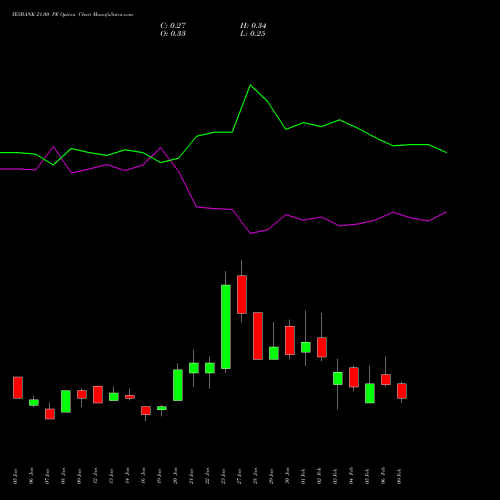Click the 23 Jan date label
The width and height of the screenshot is (500, 500).
pos(223,476)
